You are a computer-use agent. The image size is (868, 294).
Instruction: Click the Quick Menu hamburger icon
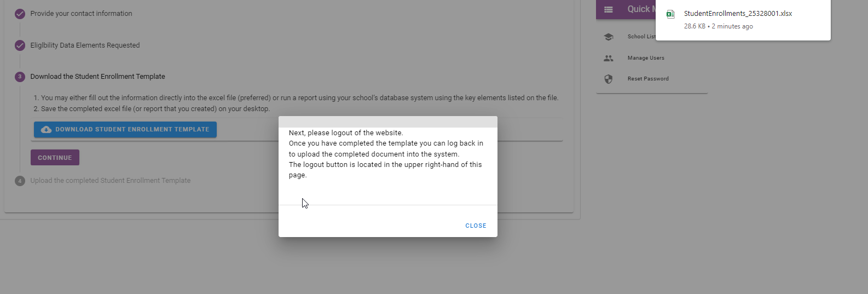pyautogui.click(x=609, y=9)
